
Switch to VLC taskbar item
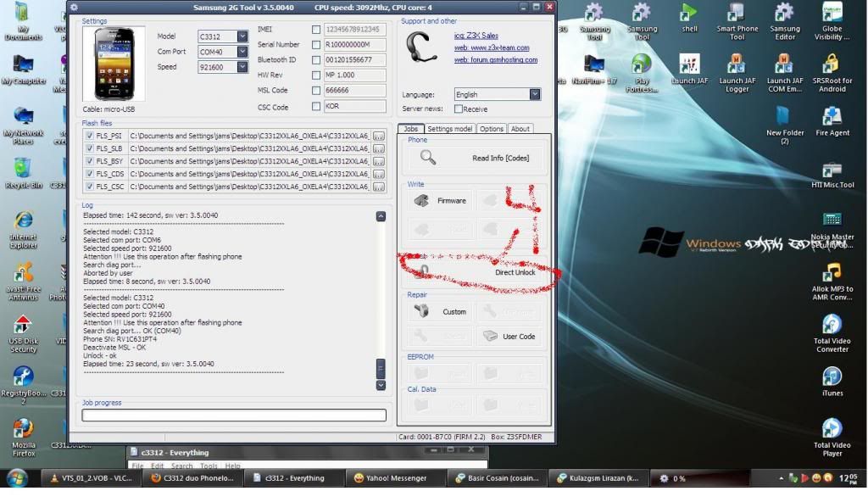[x=92, y=477]
